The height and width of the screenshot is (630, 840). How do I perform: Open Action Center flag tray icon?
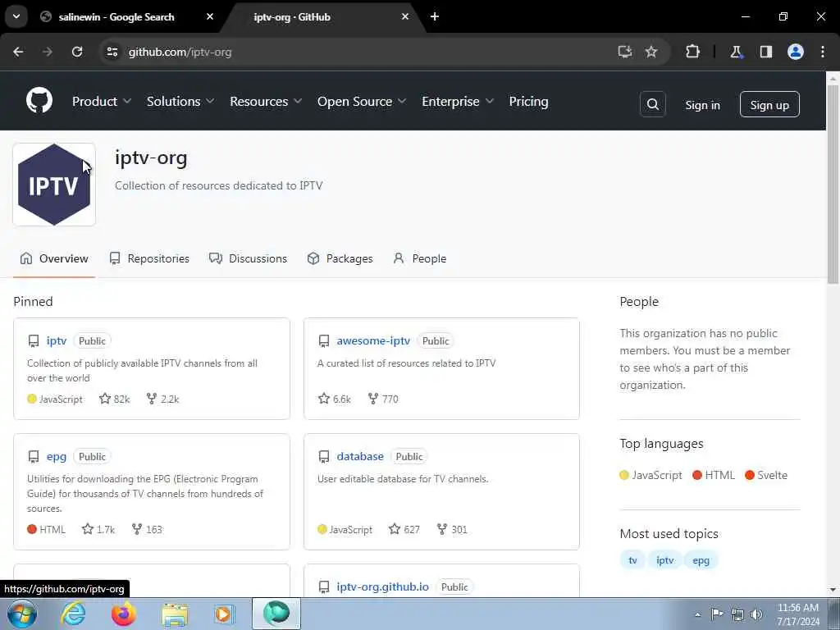coord(717,614)
